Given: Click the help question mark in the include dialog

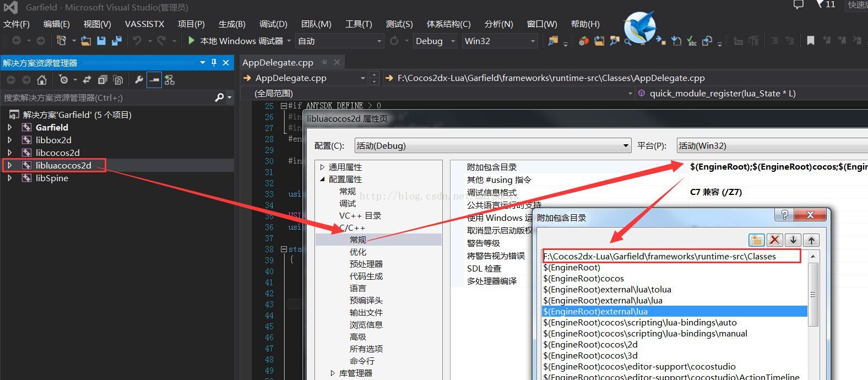Looking at the screenshot, I should 784,215.
